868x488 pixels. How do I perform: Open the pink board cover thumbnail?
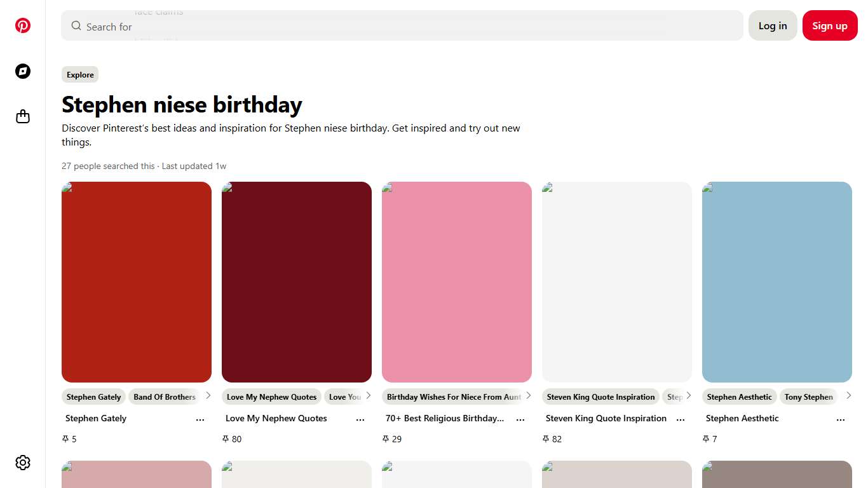[456, 282]
